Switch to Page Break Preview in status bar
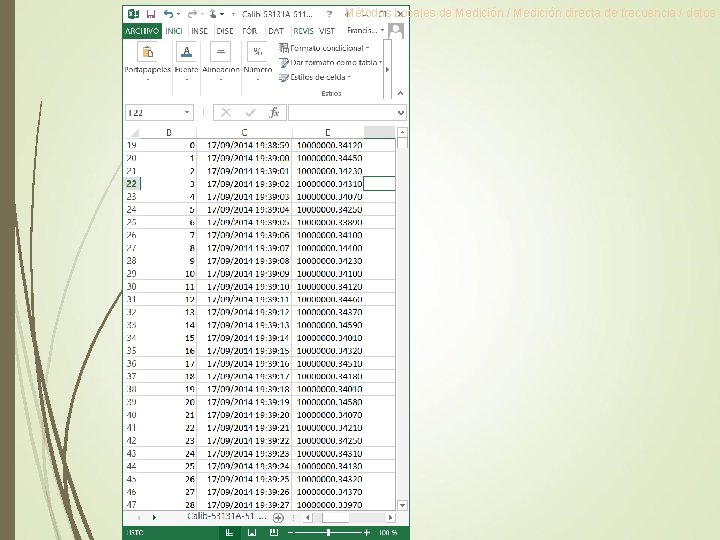Image resolution: width=720 pixels, height=540 pixels. pyautogui.click(x=274, y=533)
